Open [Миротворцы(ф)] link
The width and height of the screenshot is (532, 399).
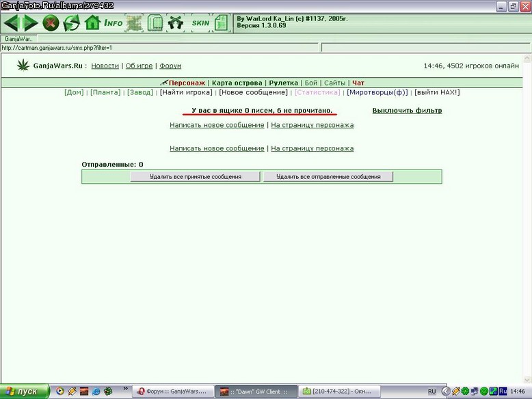tap(377, 92)
